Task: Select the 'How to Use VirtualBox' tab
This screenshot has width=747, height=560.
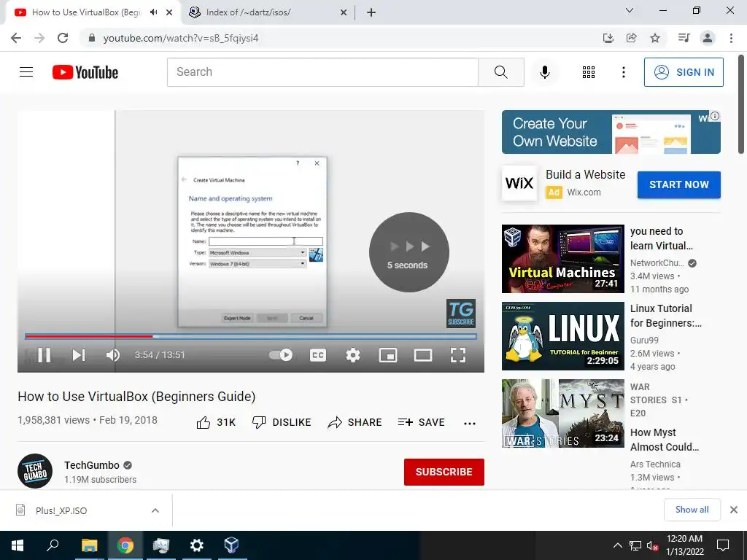Action: click(x=86, y=12)
